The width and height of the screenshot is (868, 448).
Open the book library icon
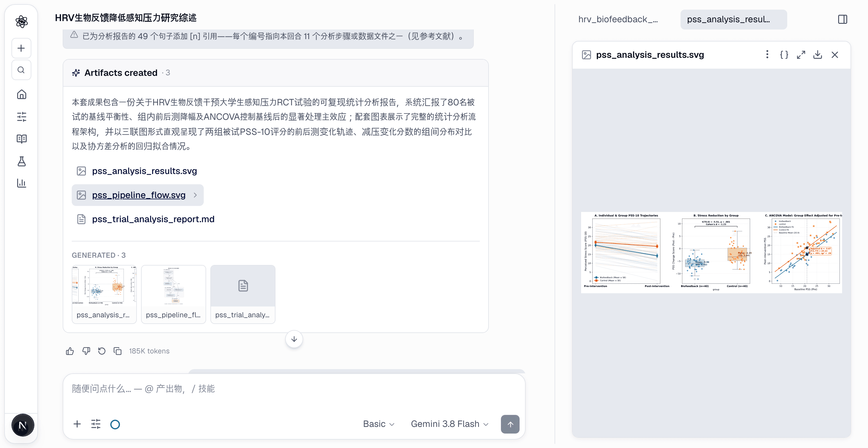[22, 139]
